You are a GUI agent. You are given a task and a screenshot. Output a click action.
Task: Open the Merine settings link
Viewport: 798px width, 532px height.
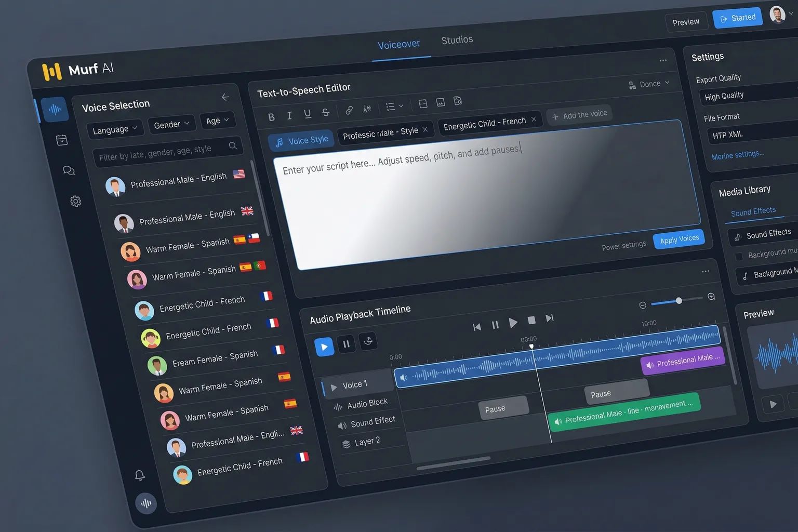[x=738, y=155]
